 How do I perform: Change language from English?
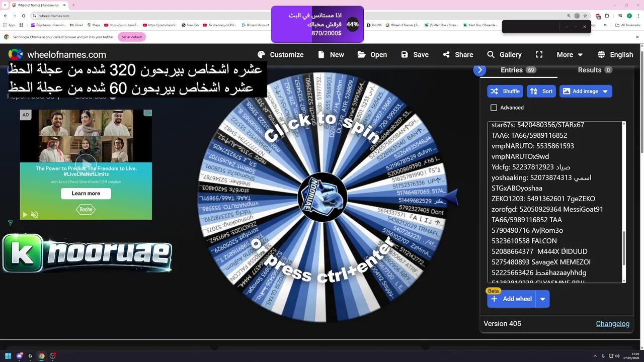[615, 54]
